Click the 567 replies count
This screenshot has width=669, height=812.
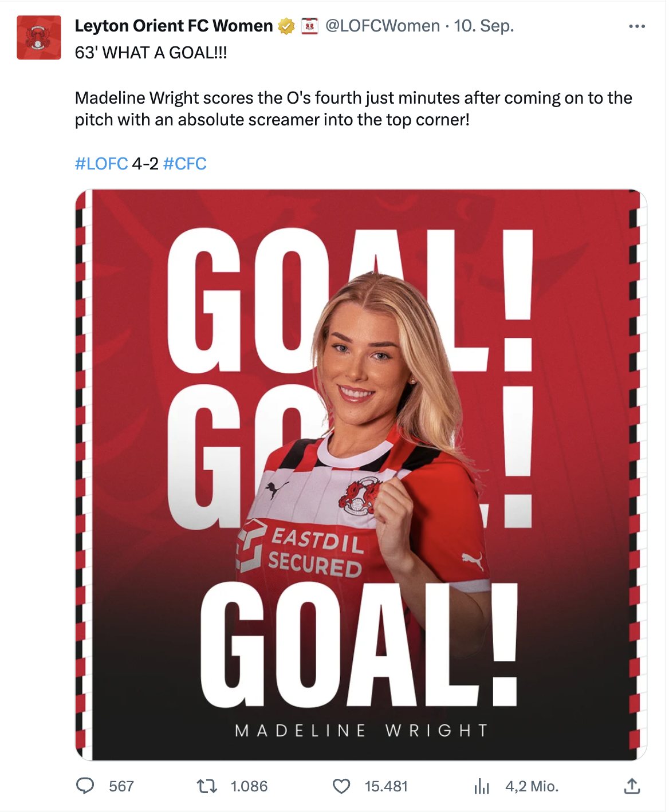click(x=121, y=786)
